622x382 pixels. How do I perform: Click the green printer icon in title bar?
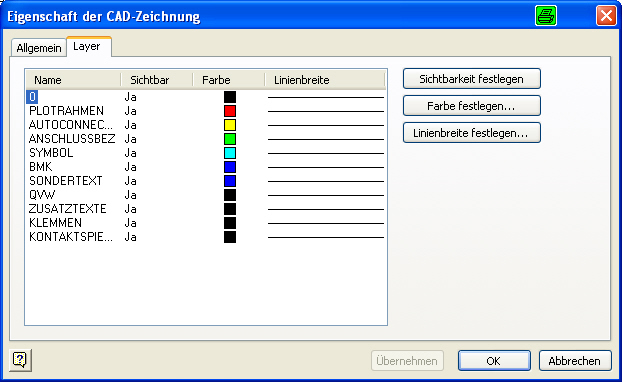pyautogui.click(x=545, y=16)
